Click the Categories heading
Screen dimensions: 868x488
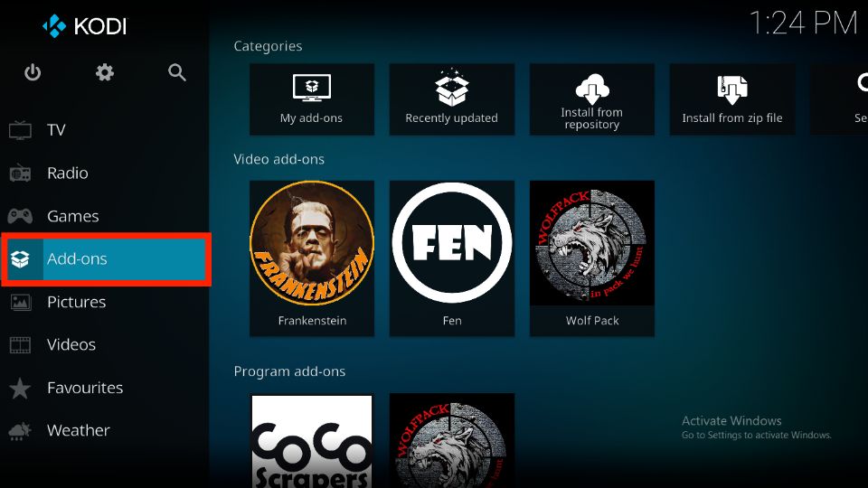(x=268, y=46)
